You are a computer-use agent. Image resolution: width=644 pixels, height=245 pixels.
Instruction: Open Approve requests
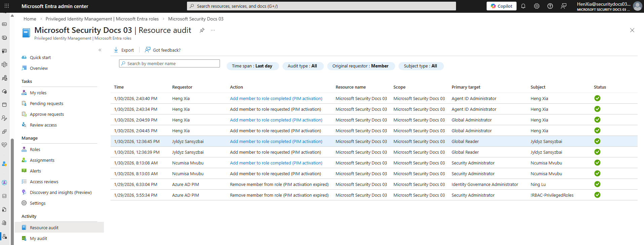[47, 114]
